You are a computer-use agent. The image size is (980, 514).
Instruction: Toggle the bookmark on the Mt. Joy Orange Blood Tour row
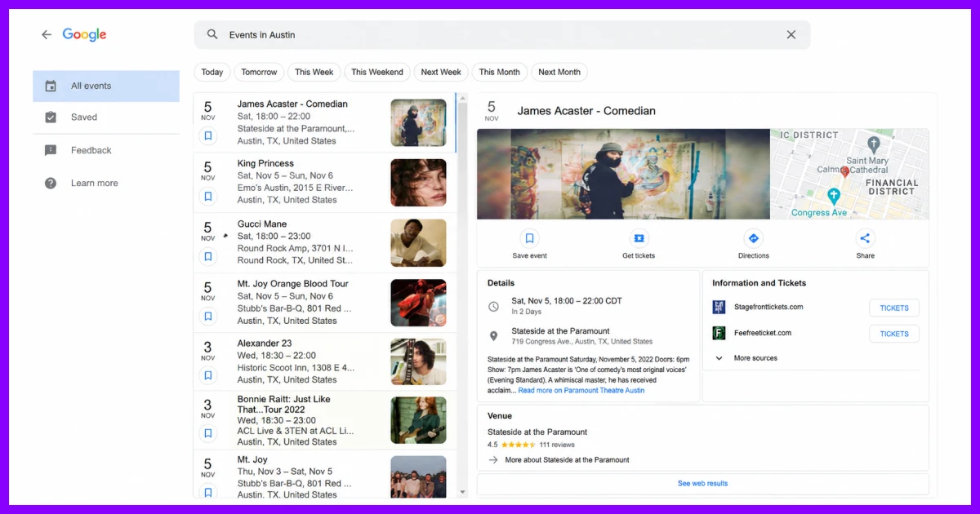[208, 317]
